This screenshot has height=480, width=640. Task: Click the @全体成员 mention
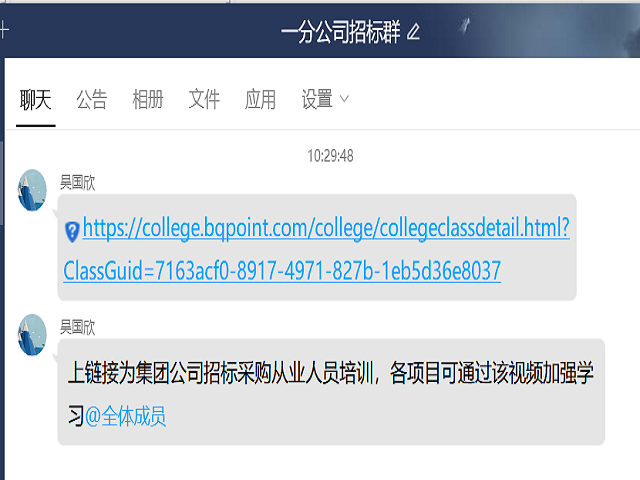[x=126, y=417]
